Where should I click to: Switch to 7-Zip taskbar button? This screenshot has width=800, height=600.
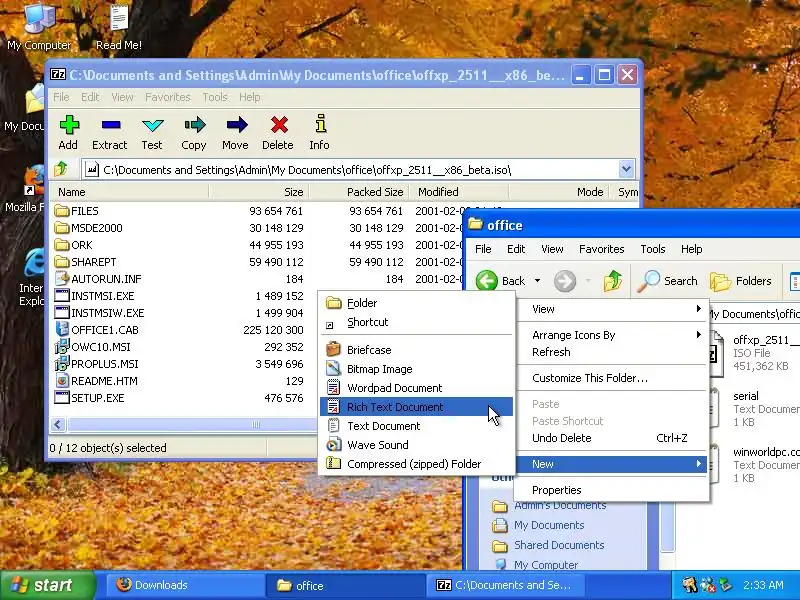505,585
